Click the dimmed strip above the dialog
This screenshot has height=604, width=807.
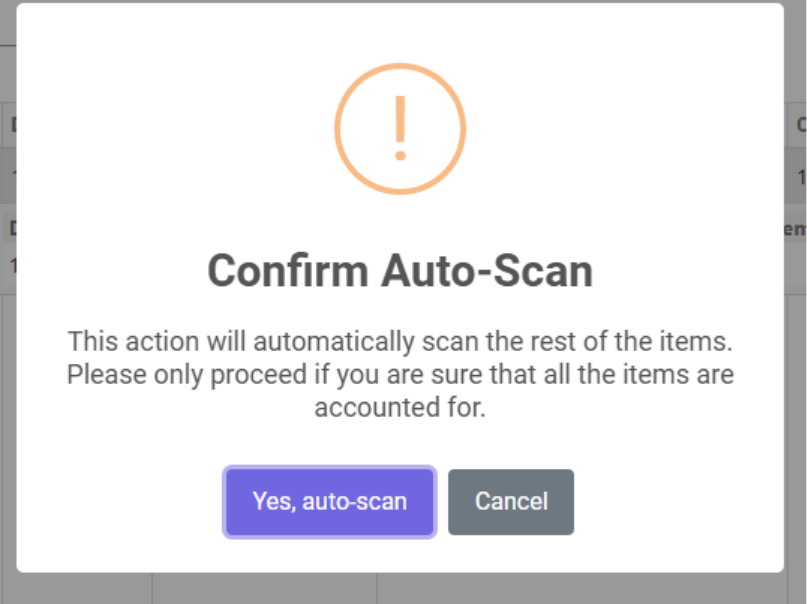pyautogui.click(x=400, y=1)
